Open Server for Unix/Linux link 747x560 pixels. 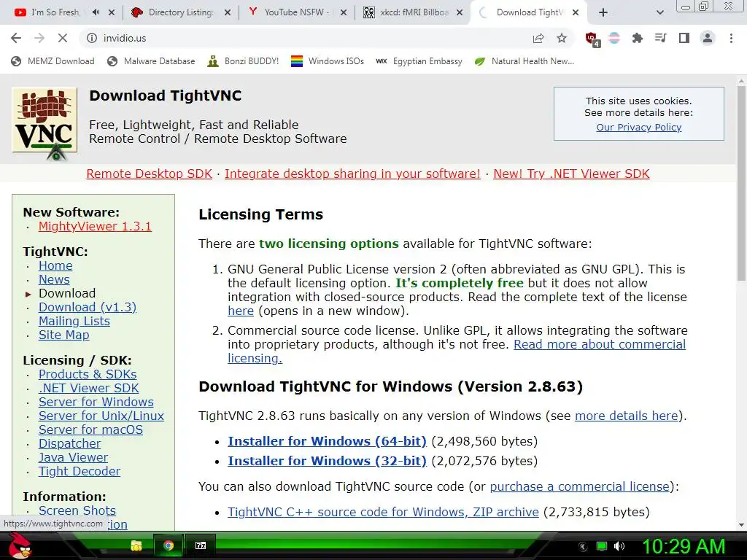point(101,416)
